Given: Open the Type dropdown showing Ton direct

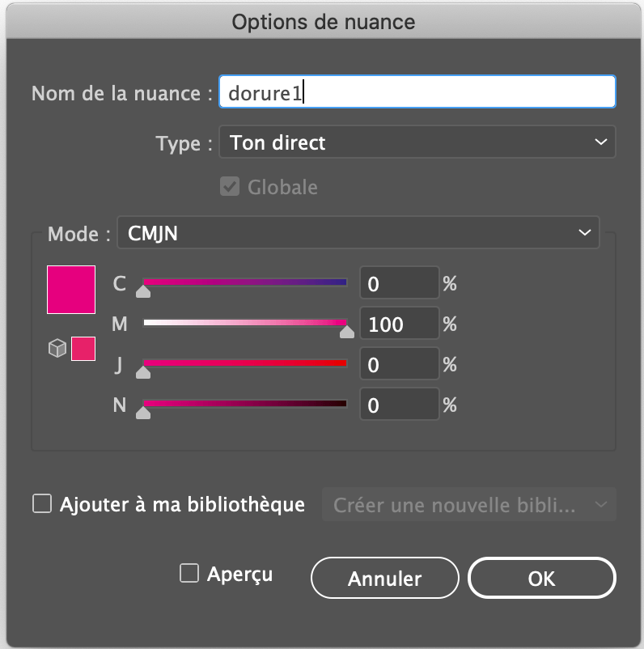Looking at the screenshot, I should pyautogui.click(x=417, y=142).
